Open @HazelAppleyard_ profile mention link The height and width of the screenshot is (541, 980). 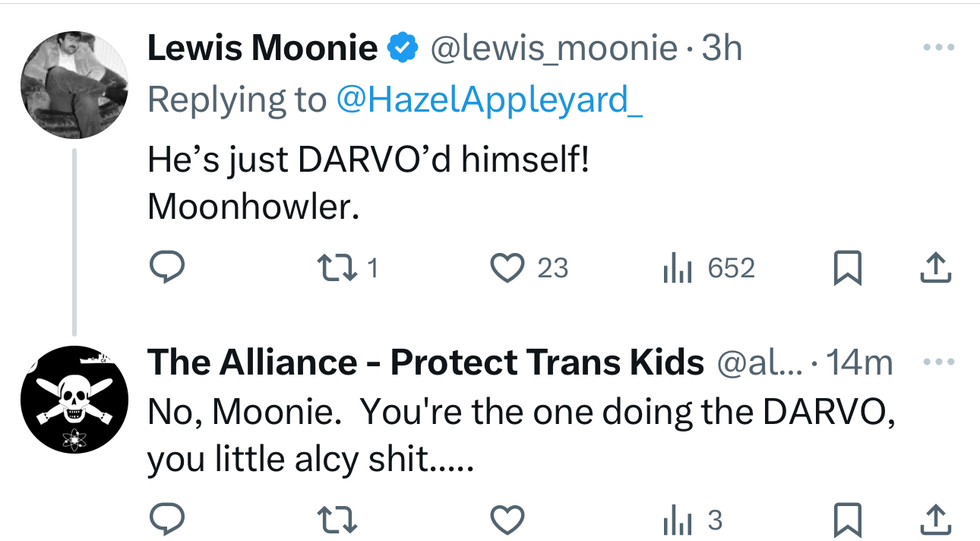click(488, 100)
